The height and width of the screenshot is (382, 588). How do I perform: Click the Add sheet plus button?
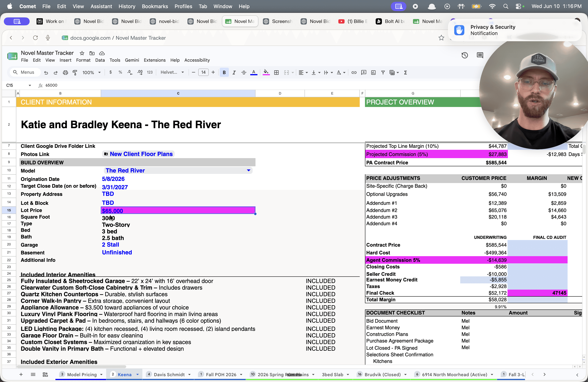point(21,375)
